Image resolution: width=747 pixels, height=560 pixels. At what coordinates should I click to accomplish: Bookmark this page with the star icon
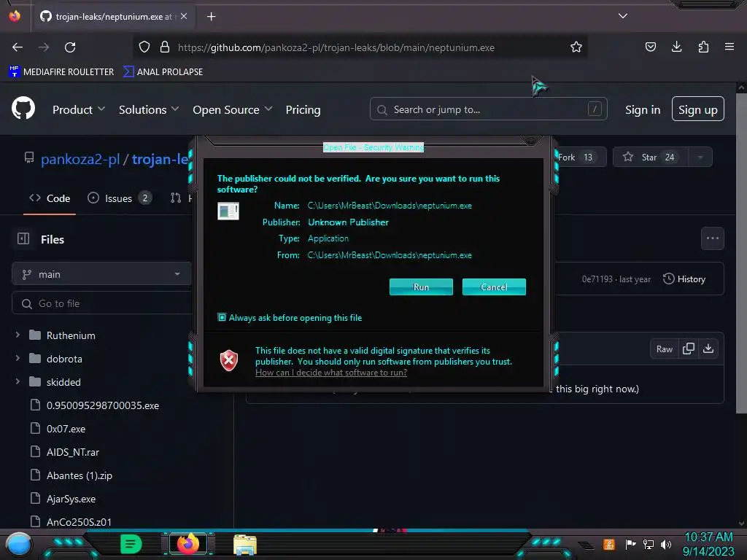point(576,47)
